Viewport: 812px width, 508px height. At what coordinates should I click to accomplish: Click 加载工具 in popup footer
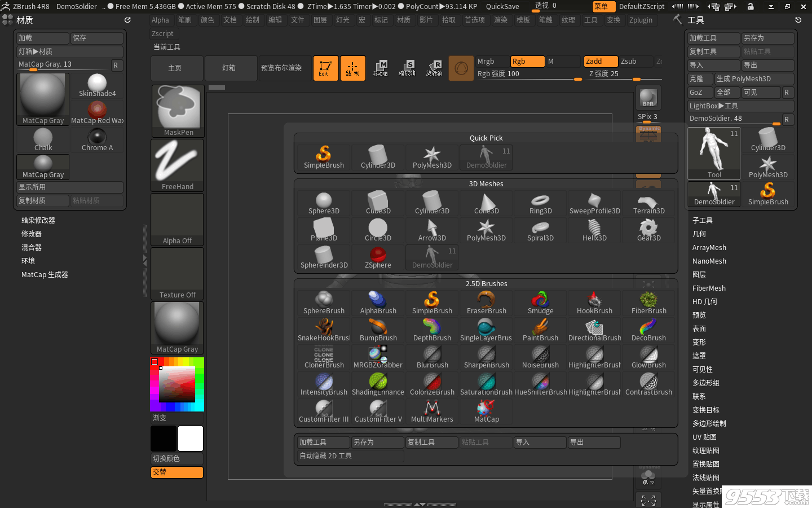[x=323, y=443]
